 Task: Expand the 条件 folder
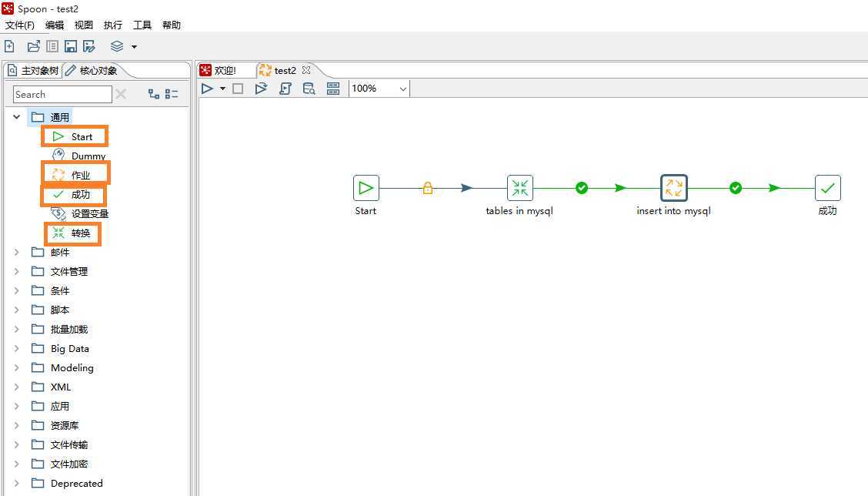[17, 290]
